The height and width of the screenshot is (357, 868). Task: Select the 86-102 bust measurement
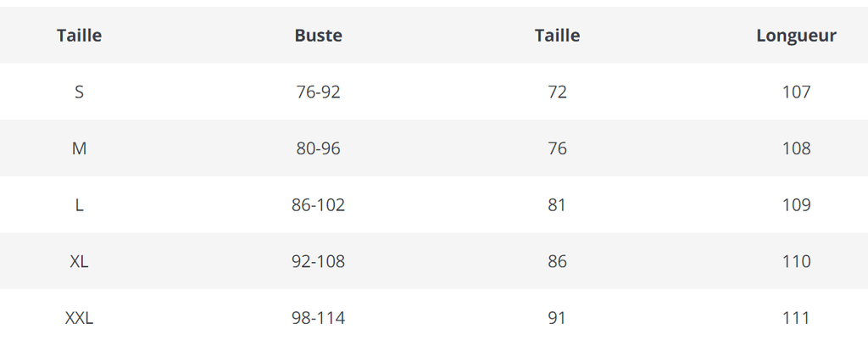[319, 205]
